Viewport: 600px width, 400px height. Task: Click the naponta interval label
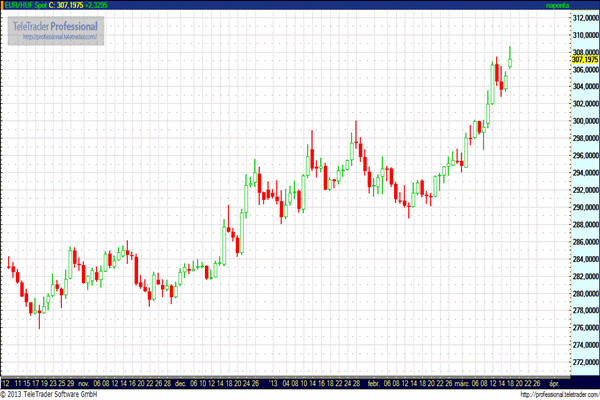click(x=556, y=5)
